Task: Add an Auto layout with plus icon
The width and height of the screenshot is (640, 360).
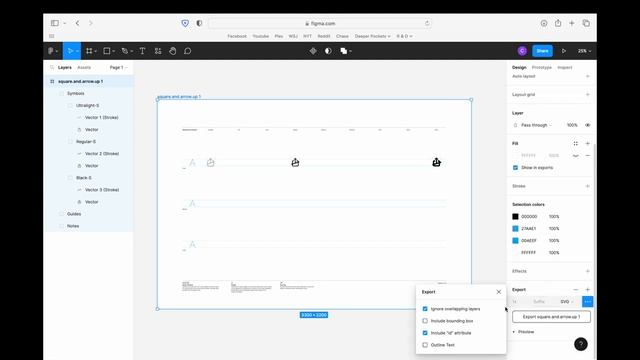Action: pos(587,76)
